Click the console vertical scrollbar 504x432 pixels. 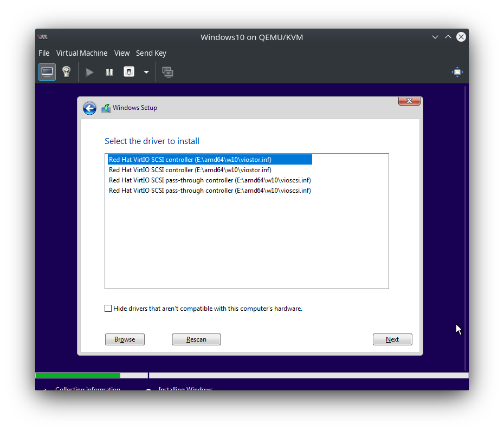click(x=465, y=228)
